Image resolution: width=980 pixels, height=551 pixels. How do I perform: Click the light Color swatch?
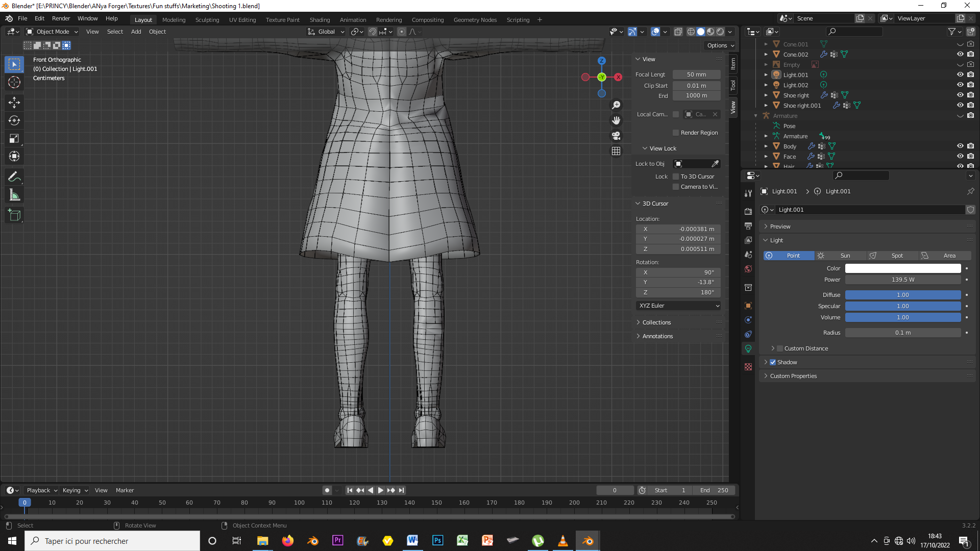click(902, 268)
